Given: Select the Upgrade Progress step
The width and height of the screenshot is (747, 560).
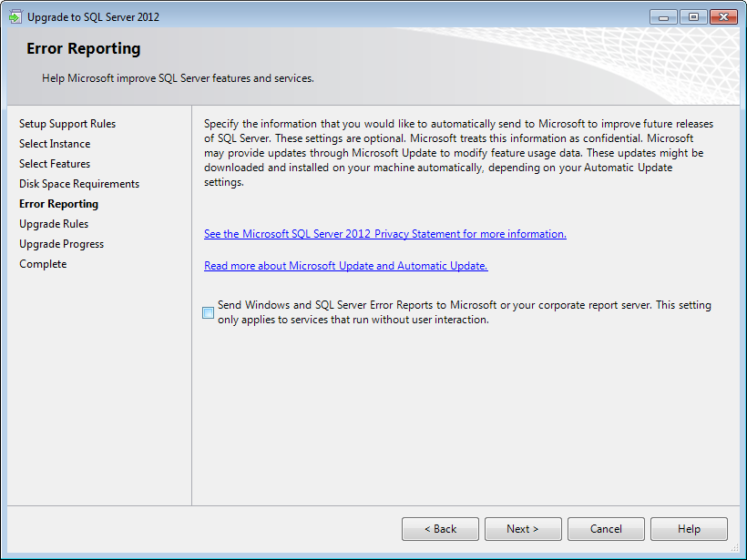Looking at the screenshot, I should [61, 244].
